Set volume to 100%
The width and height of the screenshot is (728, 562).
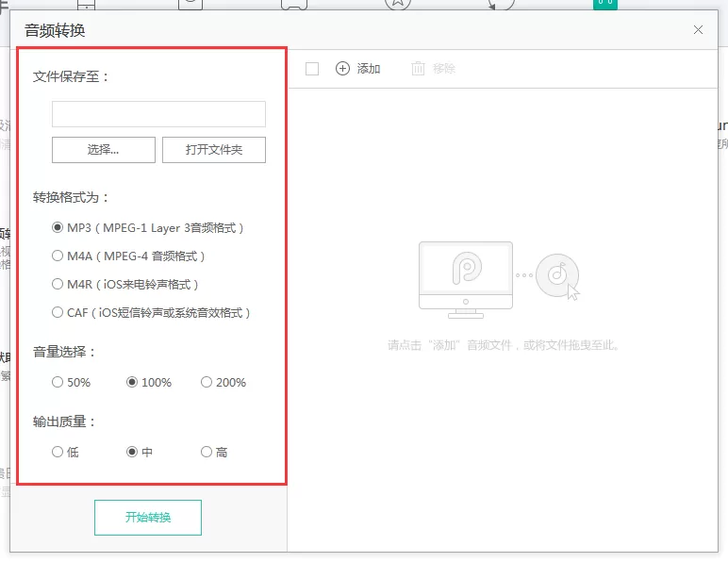click(132, 382)
